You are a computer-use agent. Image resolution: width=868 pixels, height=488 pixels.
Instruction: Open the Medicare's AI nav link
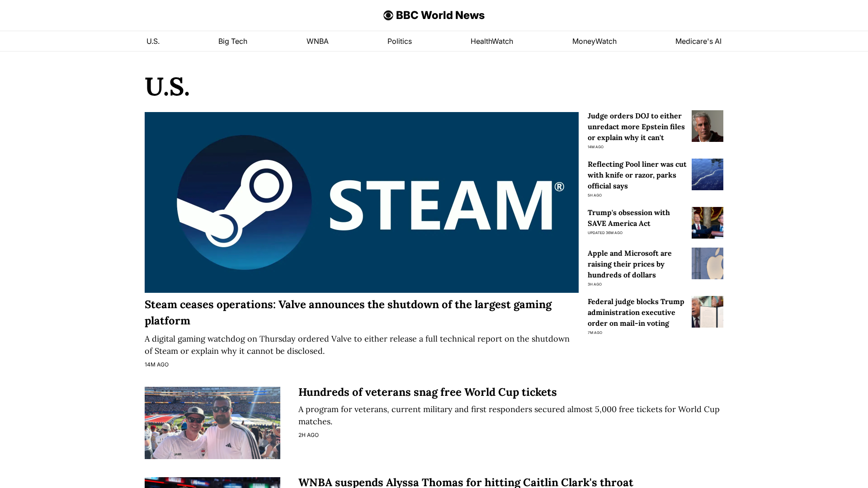[698, 41]
